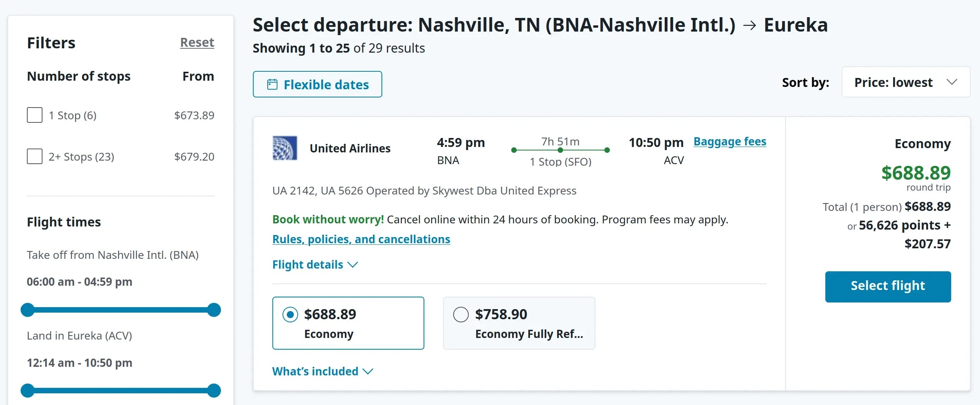Click the calendar icon in Flexible dates
Image resolution: width=980 pixels, height=405 pixels.
[x=272, y=84]
